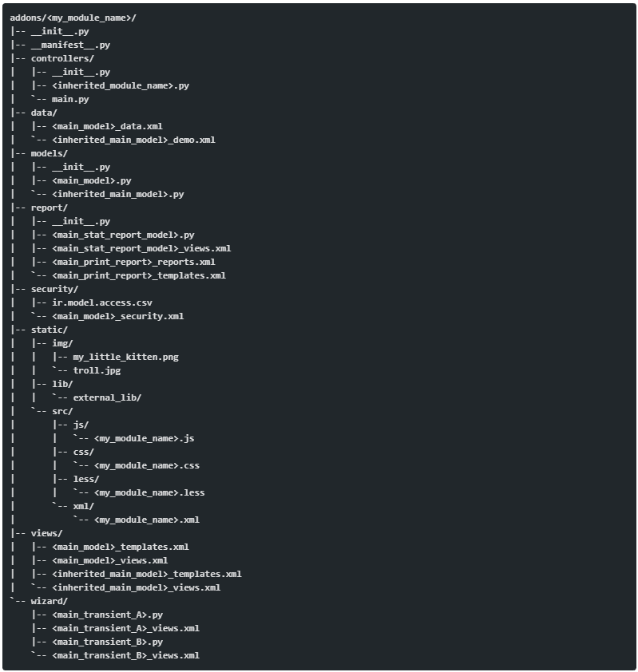Click the report/ folder entry
Viewport: 638px width, 672px height.
coord(50,207)
